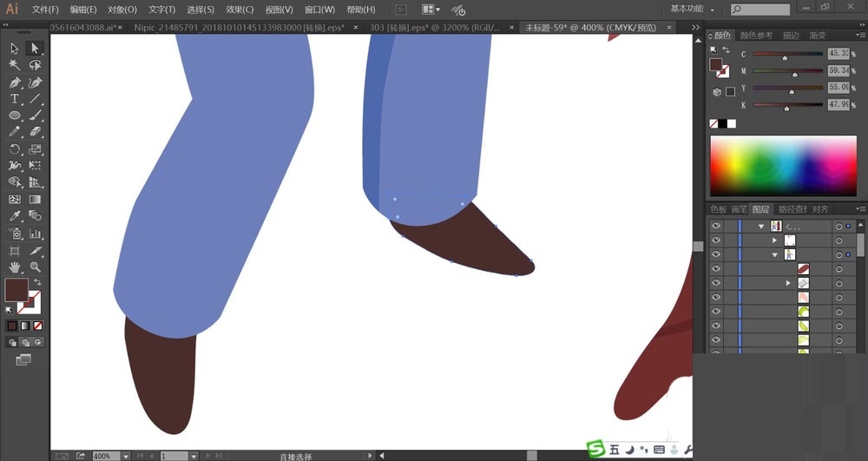The image size is (868, 461).
Task: Select the Direct Selection tool
Action: click(35, 49)
